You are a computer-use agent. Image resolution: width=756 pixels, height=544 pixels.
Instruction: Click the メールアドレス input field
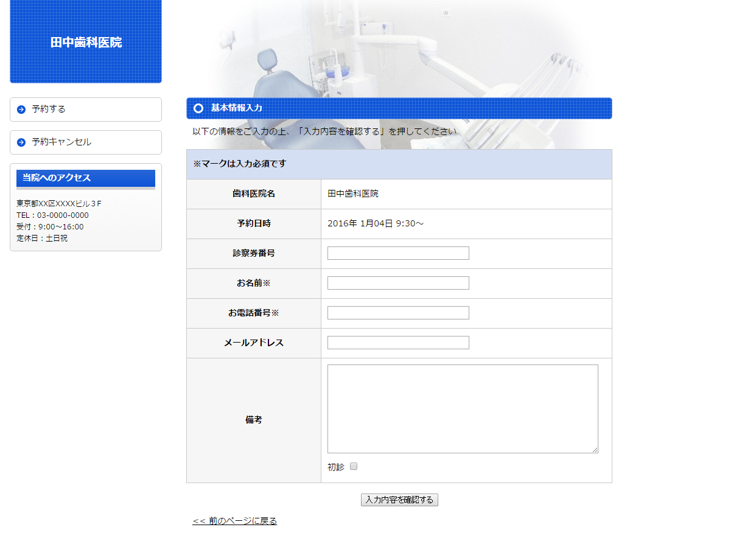tap(398, 343)
